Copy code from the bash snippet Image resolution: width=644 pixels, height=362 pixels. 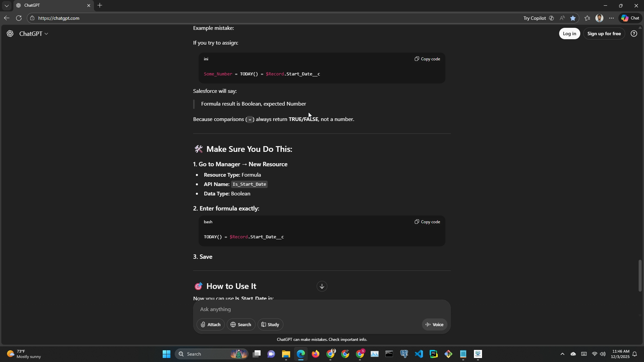pyautogui.click(x=427, y=222)
